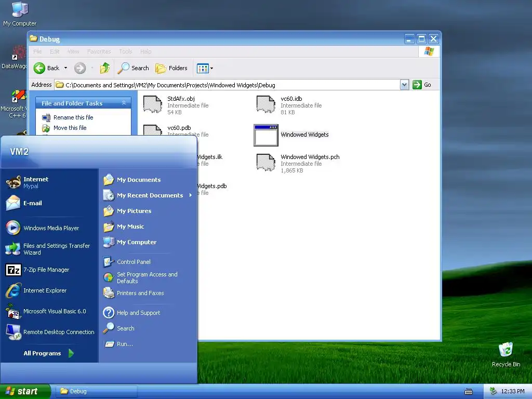Click the Forward button in Explorer
This screenshot has width=532, height=399.
click(x=80, y=68)
